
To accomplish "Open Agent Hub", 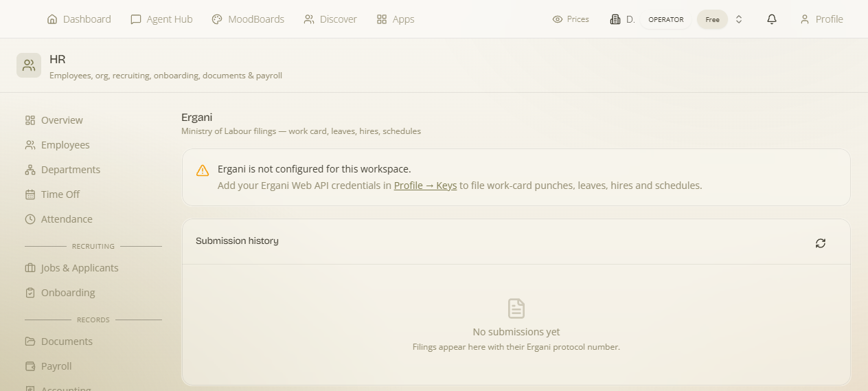I will coord(161,19).
